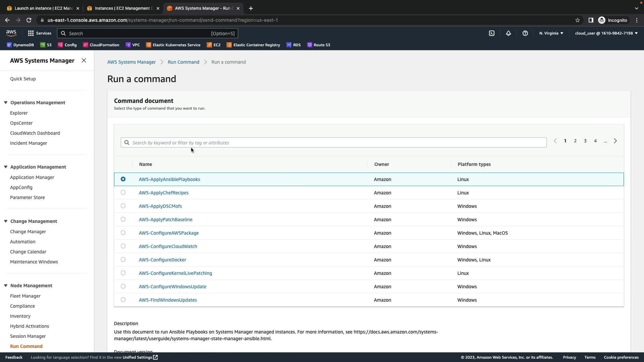644x362 pixels.
Task: Go to next page of documents
Action: (x=615, y=141)
